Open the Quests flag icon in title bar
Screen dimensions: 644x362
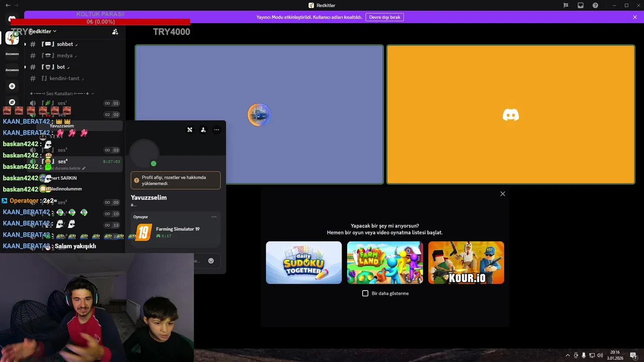[566, 5]
